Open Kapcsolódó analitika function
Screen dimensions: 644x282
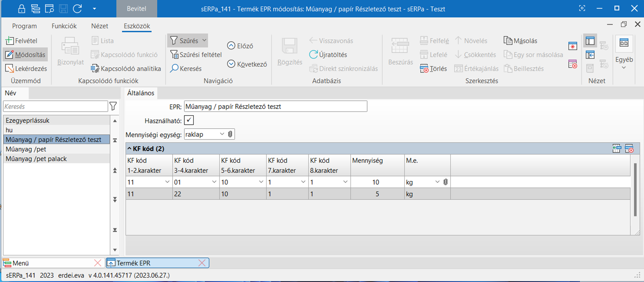126,68
